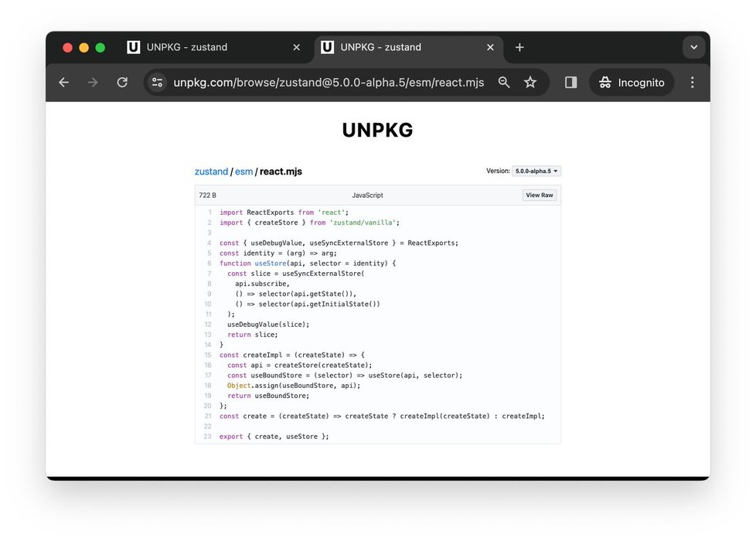Reload the current page

(x=122, y=83)
